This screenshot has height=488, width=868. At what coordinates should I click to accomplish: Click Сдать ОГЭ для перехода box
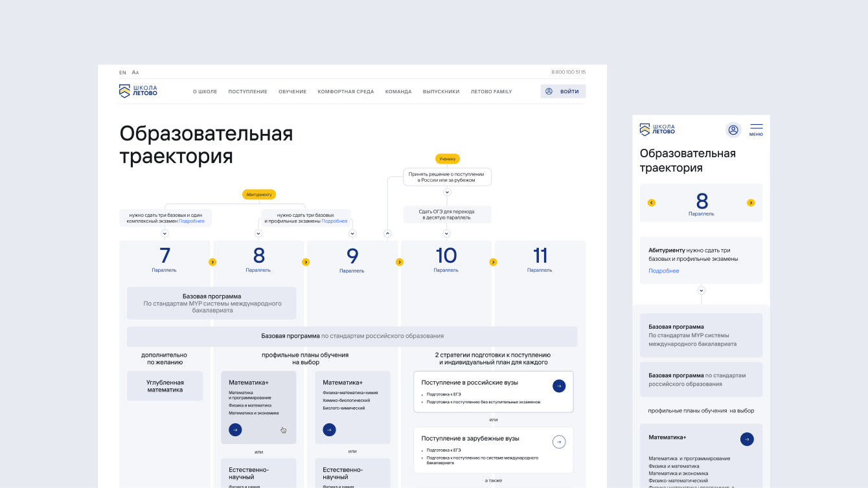[x=447, y=214]
